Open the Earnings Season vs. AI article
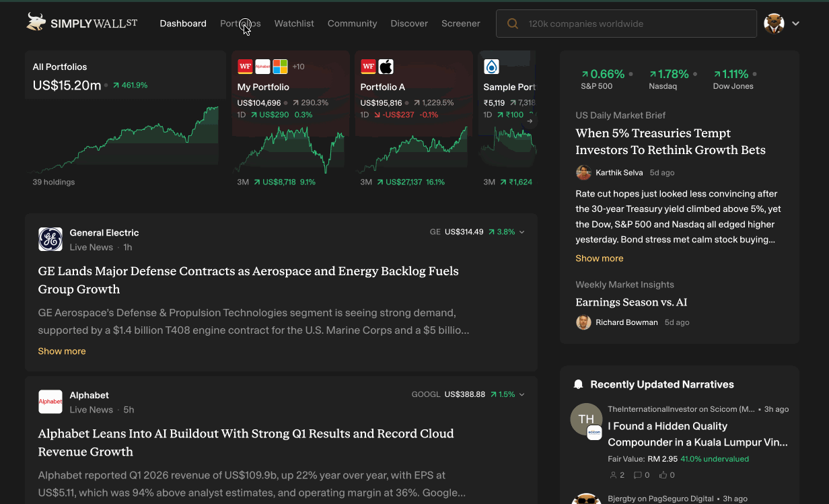 (631, 302)
